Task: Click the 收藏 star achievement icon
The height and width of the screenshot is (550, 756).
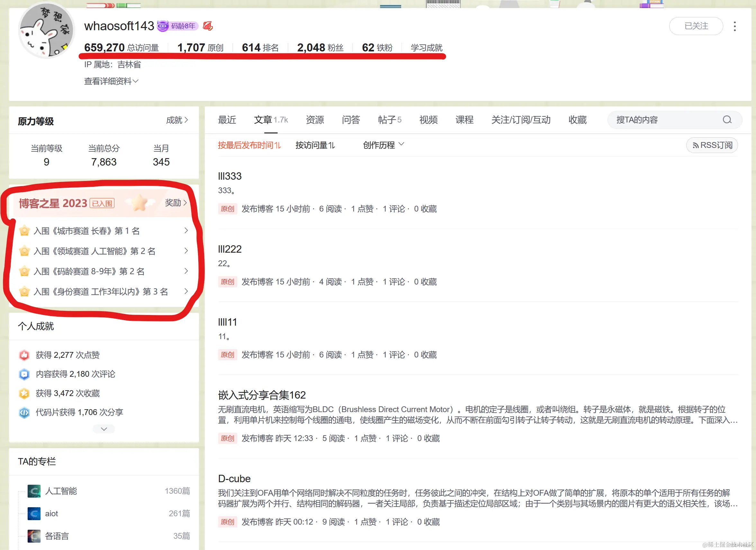Action: [24, 393]
